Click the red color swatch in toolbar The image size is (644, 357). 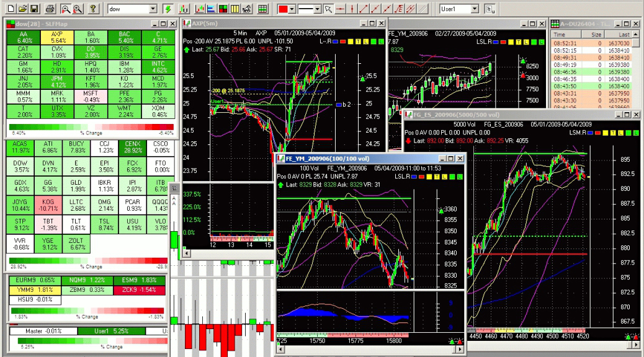[x=283, y=9]
